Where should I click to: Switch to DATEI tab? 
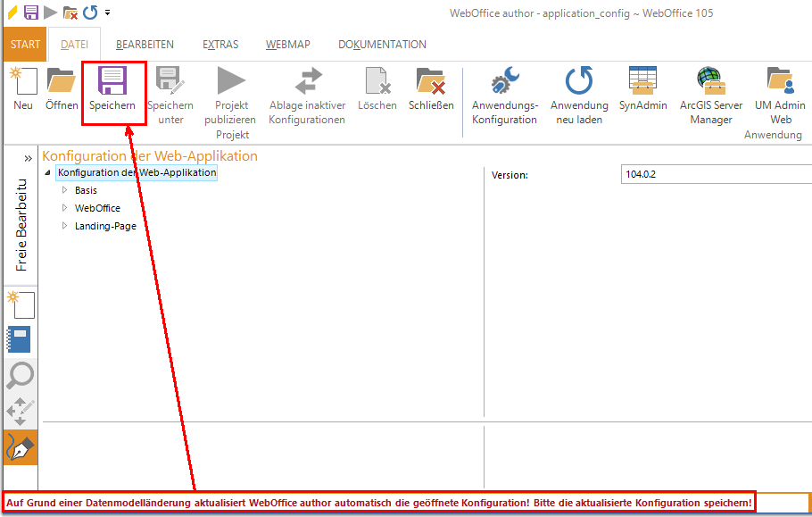[x=74, y=45]
